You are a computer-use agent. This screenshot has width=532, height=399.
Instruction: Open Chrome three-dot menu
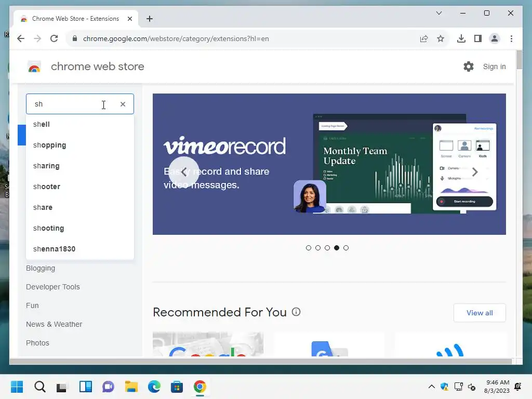[511, 38]
